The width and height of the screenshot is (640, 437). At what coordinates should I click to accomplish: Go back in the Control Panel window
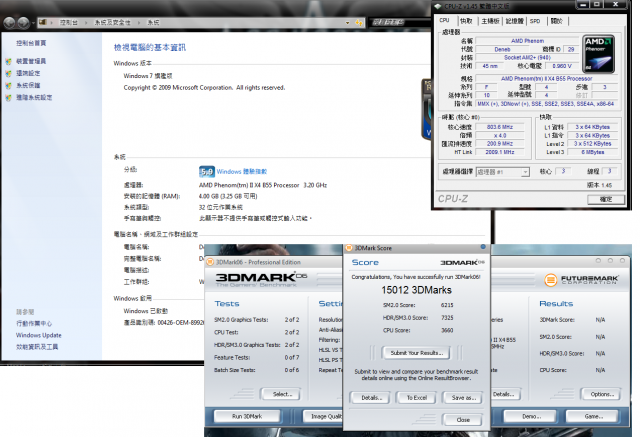[x=9, y=23]
